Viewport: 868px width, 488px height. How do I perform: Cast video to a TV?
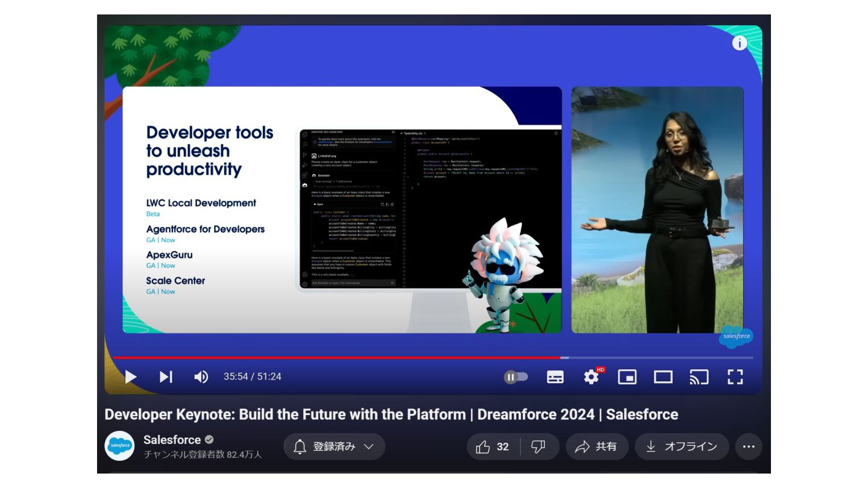pyautogui.click(x=699, y=377)
